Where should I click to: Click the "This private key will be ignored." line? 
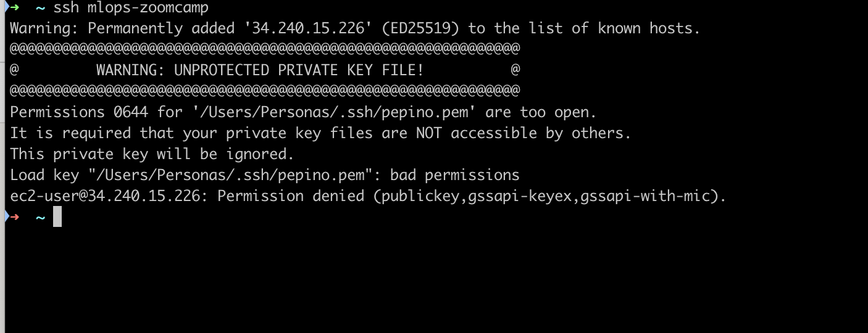pos(152,154)
